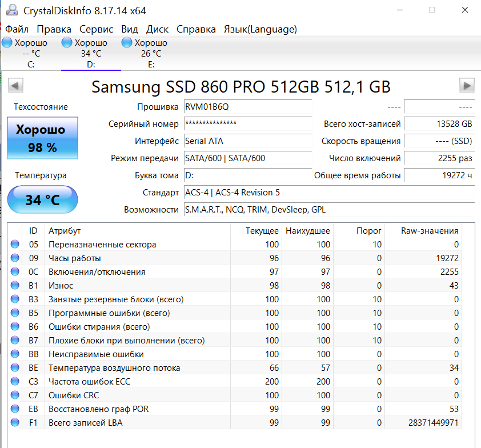This screenshot has height=448, width=481.
Task: Go to next disk with right arrow
Action: [467, 86]
